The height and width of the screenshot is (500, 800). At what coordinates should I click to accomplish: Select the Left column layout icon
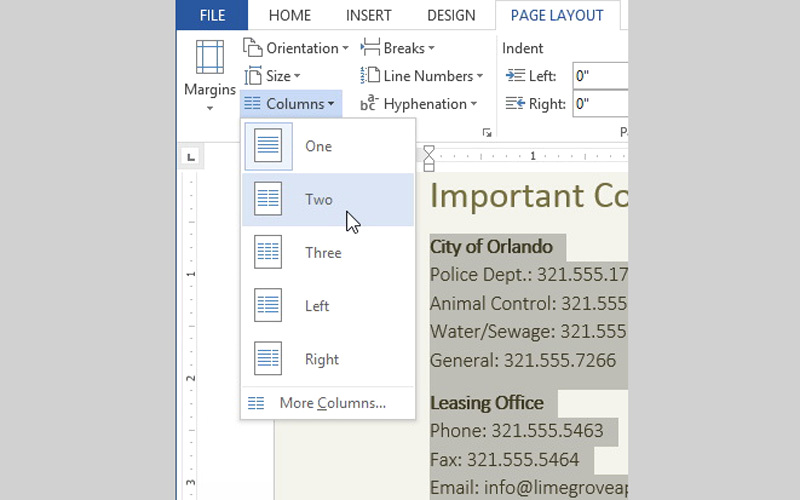(x=268, y=305)
